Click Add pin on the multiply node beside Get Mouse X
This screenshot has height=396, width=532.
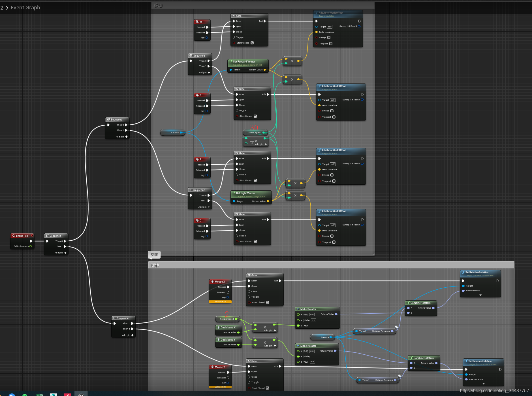point(270,330)
